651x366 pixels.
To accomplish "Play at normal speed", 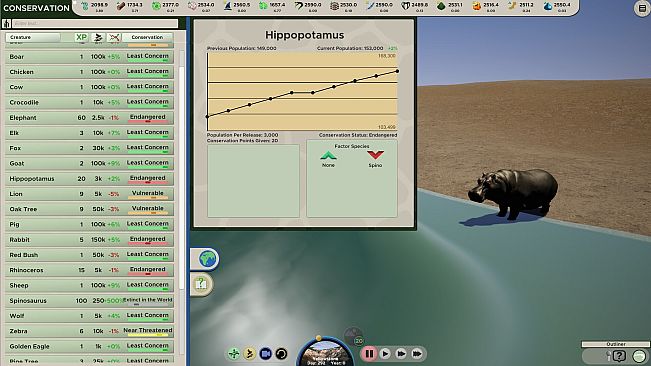I will [x=385, y=354].
